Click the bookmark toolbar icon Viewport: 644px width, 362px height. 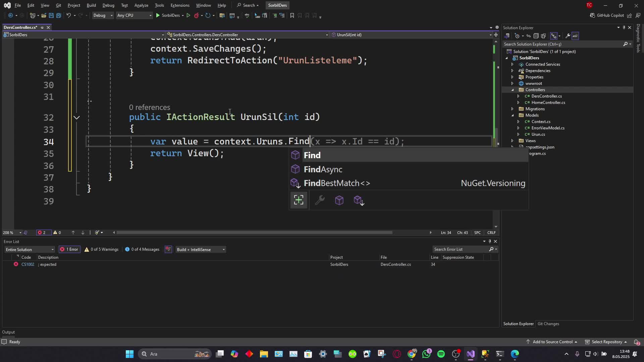[292, 15]
